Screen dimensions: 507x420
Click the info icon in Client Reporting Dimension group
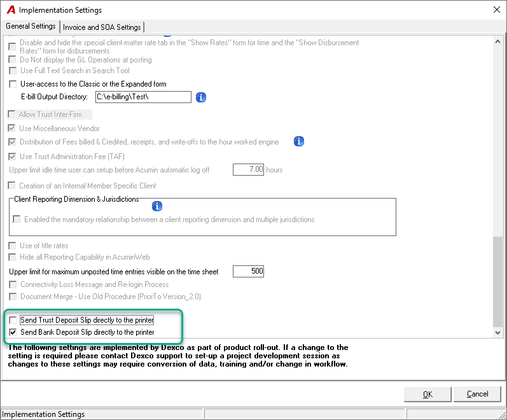point(157,206)
